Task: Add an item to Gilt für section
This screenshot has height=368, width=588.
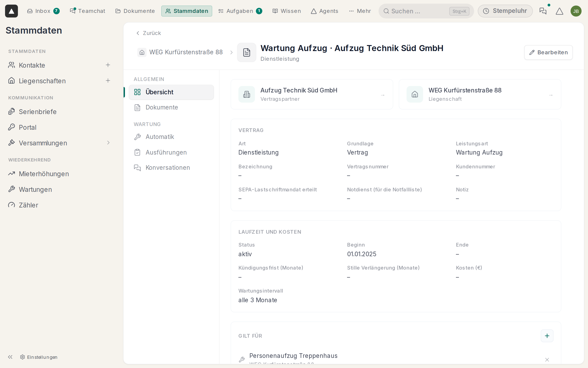Action: coord(547,336)
